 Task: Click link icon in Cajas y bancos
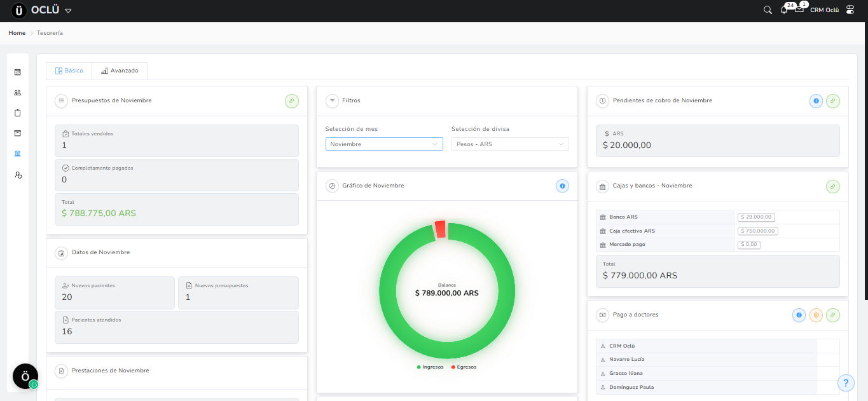tap(833, 186)
